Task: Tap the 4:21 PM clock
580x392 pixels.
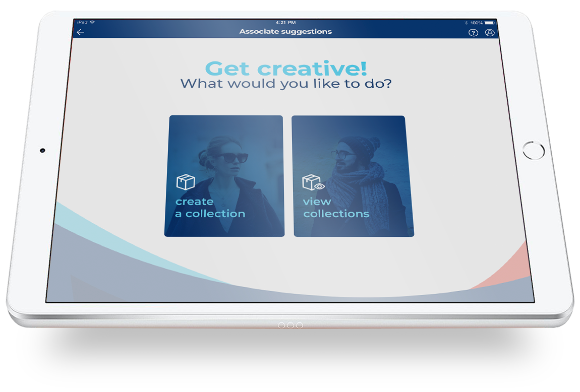Action: [286, 23]
